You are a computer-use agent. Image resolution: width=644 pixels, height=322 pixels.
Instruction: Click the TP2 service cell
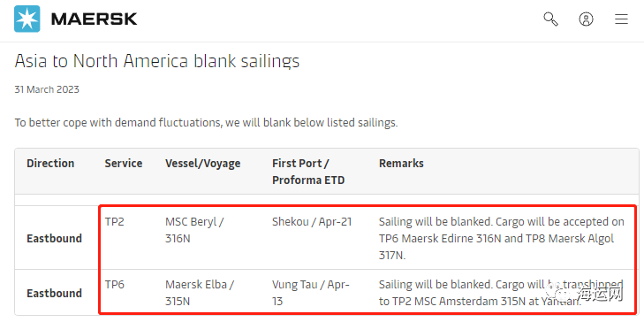tap(114, 222)
